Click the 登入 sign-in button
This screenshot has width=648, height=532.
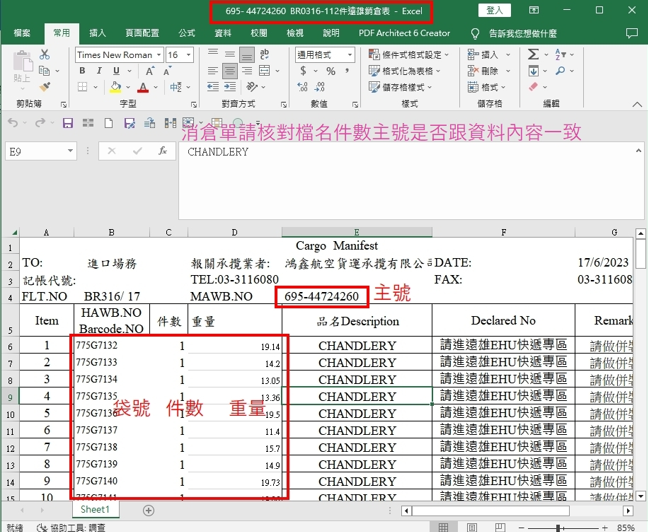[x=494, y=10]
